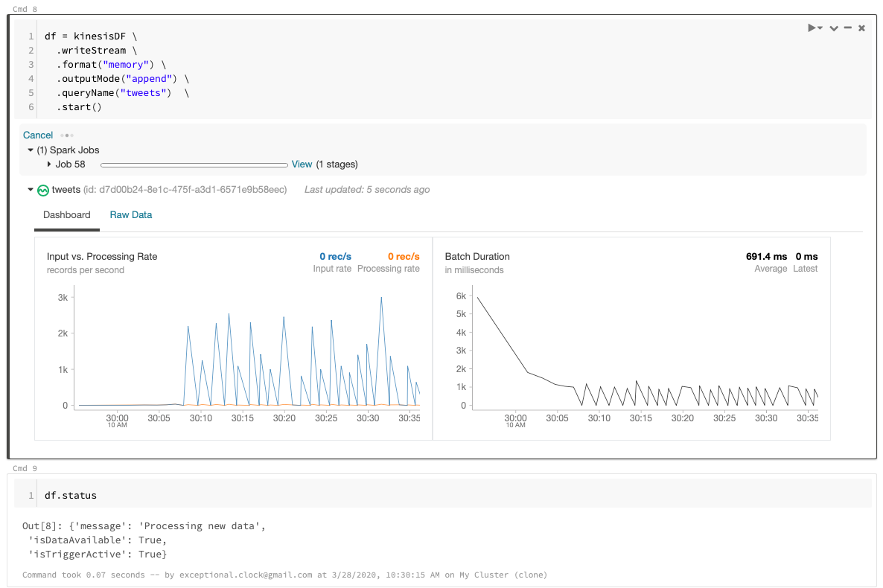Open the View stages link

[302, 164]
